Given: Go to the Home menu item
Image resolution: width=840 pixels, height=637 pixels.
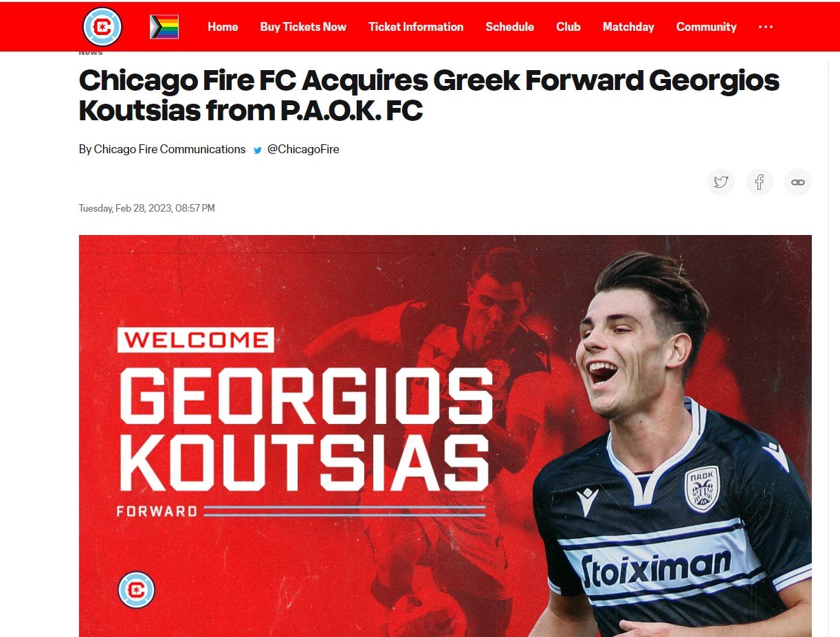Looking at the screenshot, I should pyautogui.click(x=223, y=27).
